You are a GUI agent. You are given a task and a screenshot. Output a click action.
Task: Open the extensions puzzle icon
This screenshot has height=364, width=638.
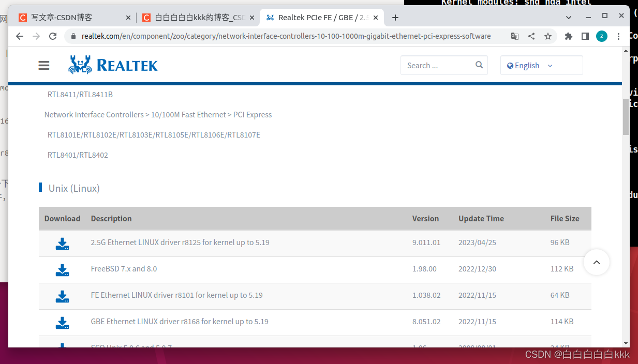(569, 36)
